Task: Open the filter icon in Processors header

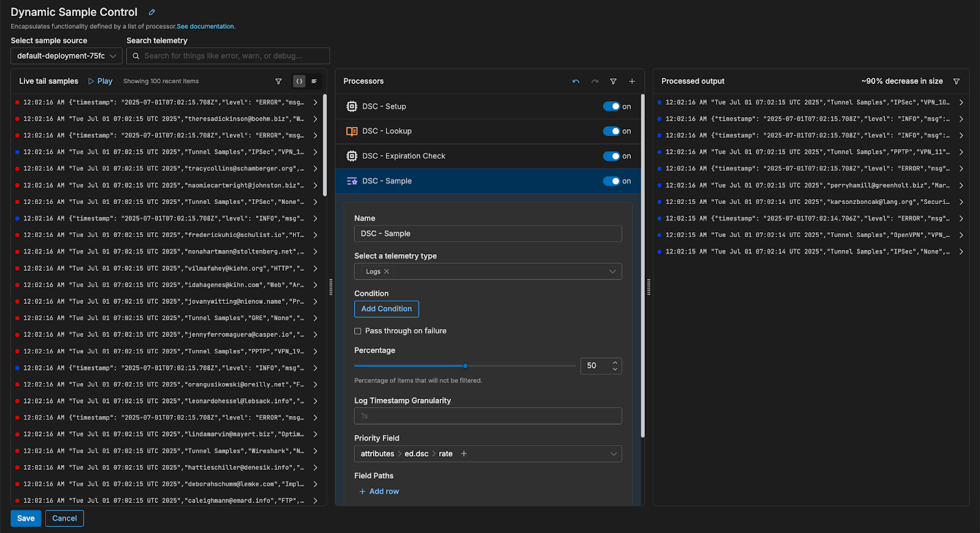Action: point(613,81)
